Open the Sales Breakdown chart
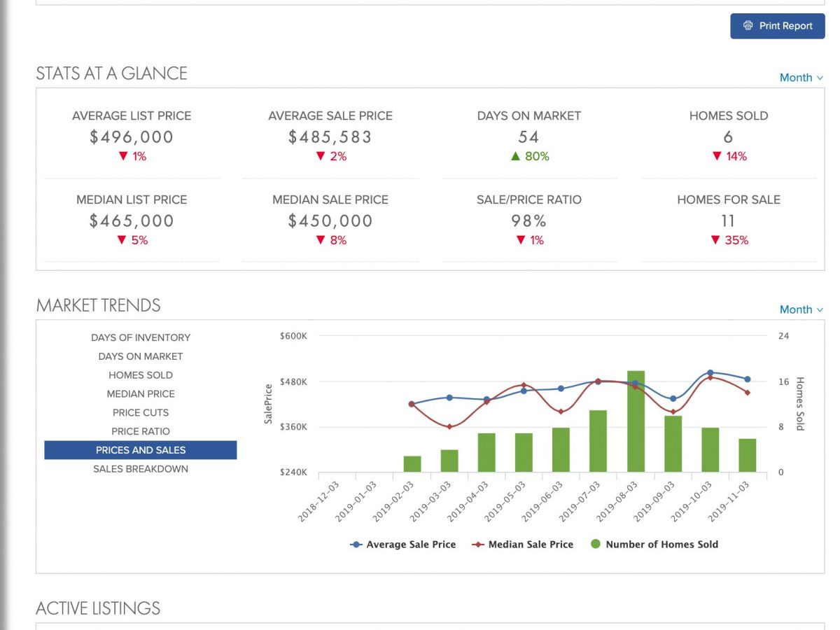Screen dimensions: 840x630 click(x=141, y=469)
